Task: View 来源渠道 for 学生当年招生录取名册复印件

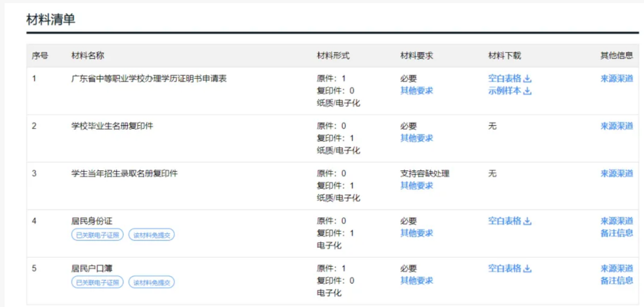Action: [617, 173]
